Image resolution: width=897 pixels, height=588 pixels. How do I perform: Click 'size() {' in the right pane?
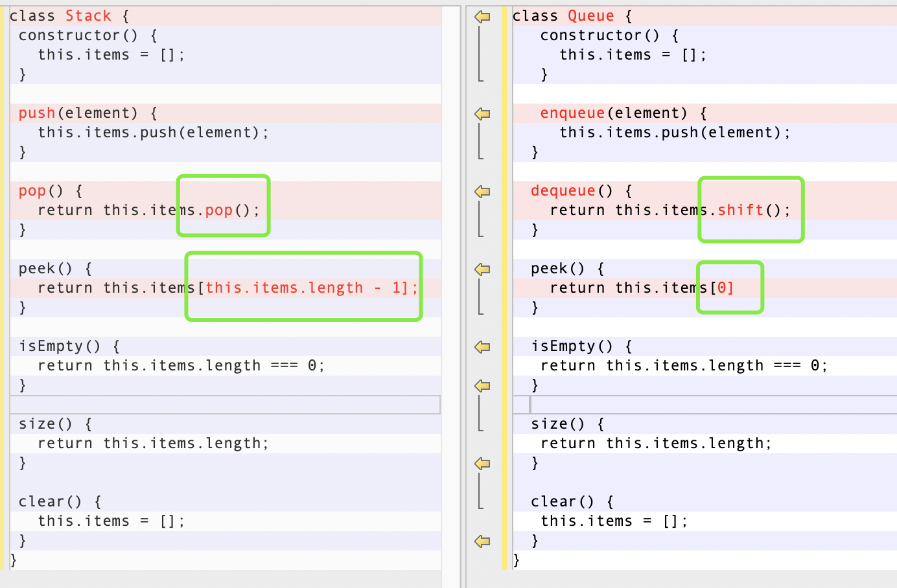pos(568,424)
